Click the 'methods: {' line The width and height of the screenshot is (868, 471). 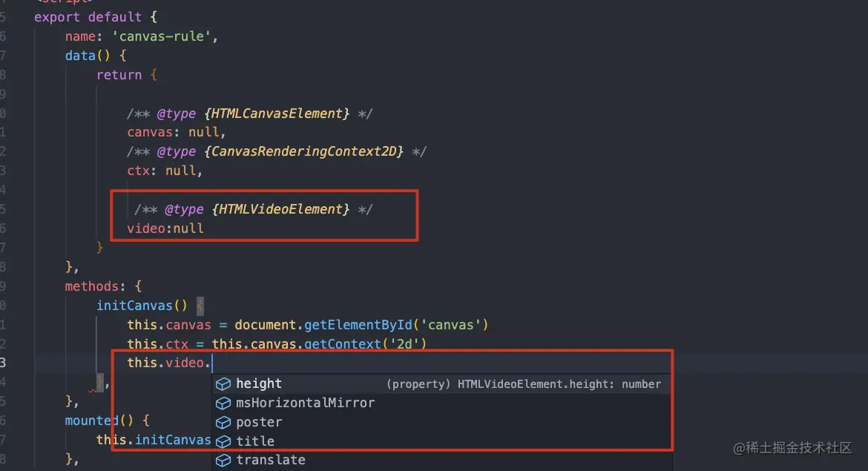click(104, 286)
